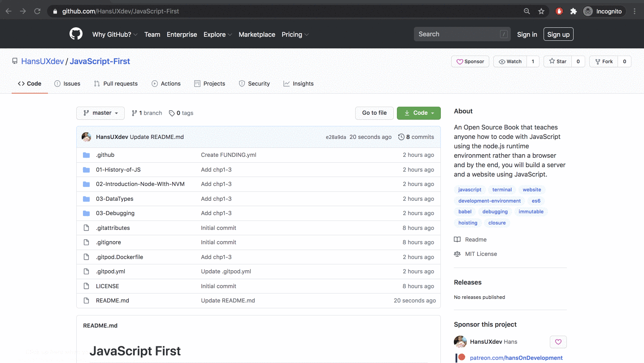
Task: Click the heart icon beside HansUXdev sponsor
Action: click(558, 342)
